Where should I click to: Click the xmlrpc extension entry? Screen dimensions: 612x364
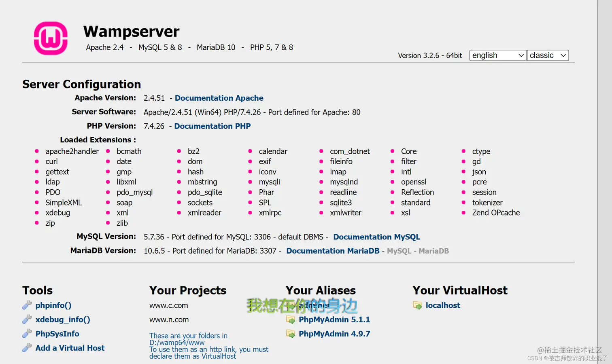(270, 213)
